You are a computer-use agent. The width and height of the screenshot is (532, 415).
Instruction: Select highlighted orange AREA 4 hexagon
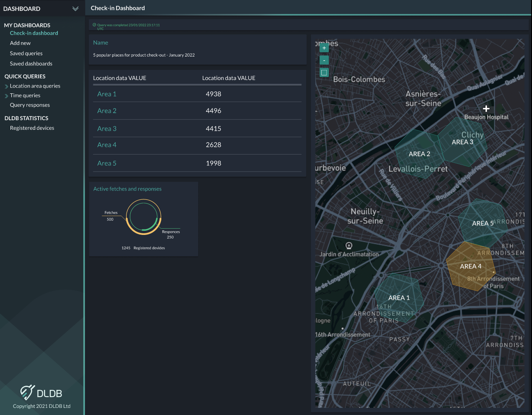coord(470,266)
